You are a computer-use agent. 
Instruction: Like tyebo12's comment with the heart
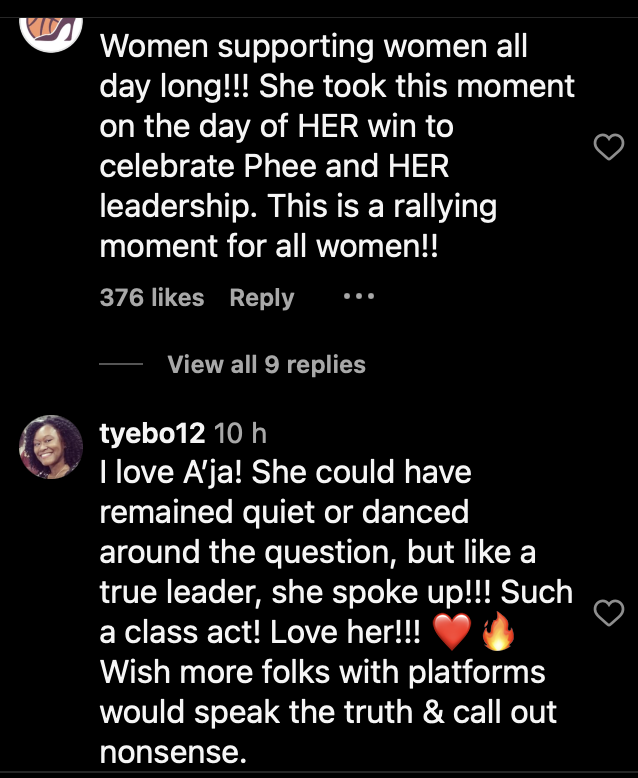609,612
